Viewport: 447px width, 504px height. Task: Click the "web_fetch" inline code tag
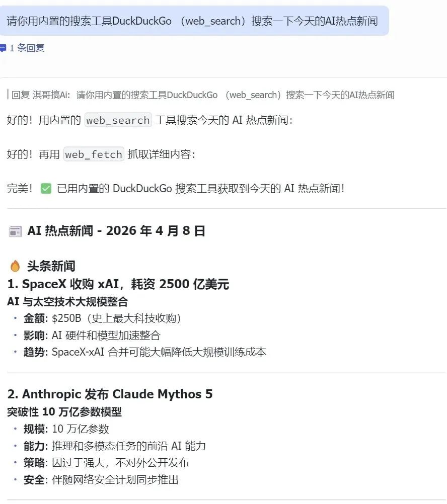(94, 154)
